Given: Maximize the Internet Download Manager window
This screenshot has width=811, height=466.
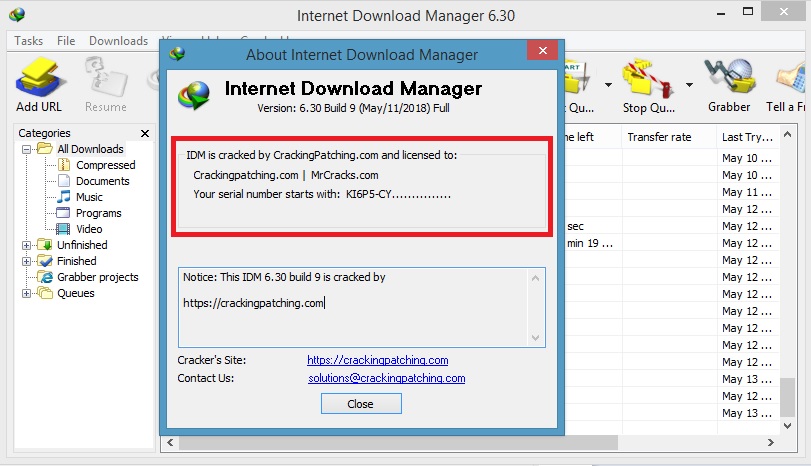Looking at the screenshot, I should 748,12.
